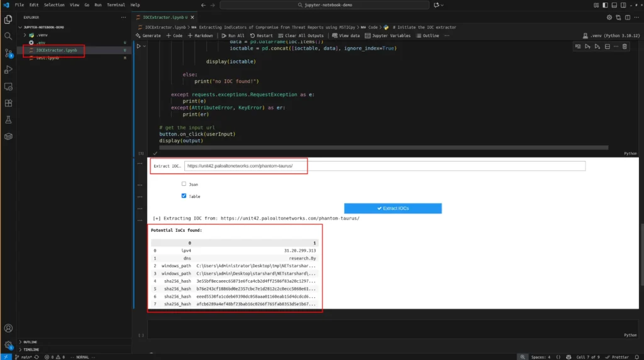Open the Selection menu

click(x=54, y=5)
